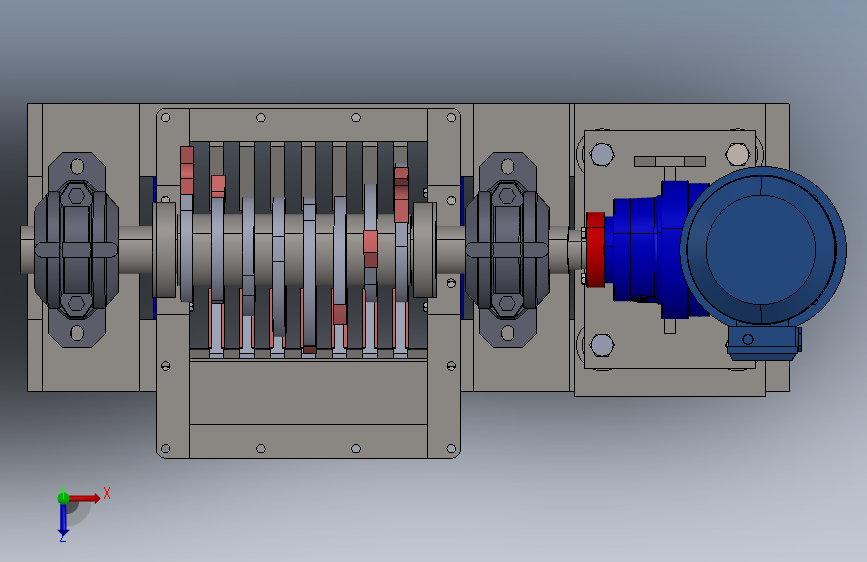Pick the light-colored bolt at motor plate top-right
This screenshot has height=562, width=867.
(737, 155)
